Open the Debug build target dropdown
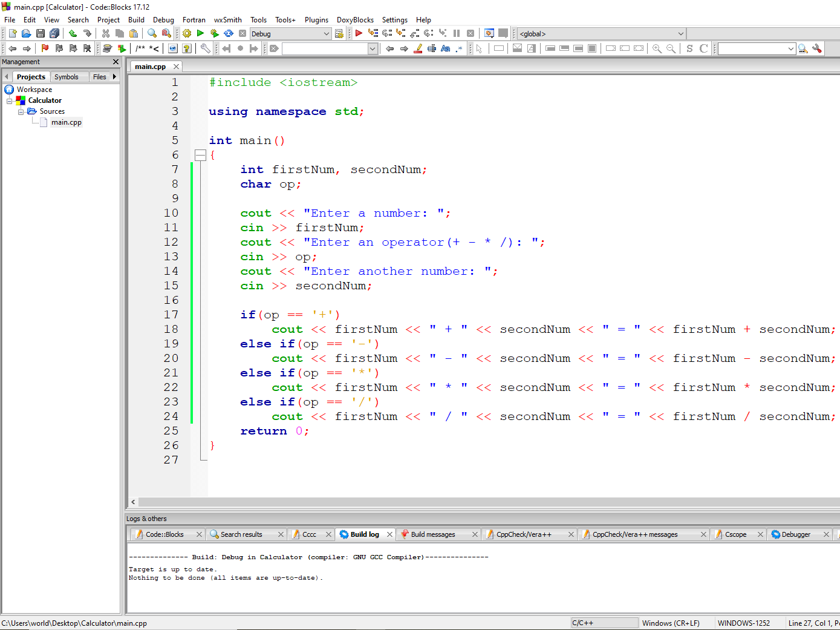Screen dimensions: 840x630 coord(326,34)
